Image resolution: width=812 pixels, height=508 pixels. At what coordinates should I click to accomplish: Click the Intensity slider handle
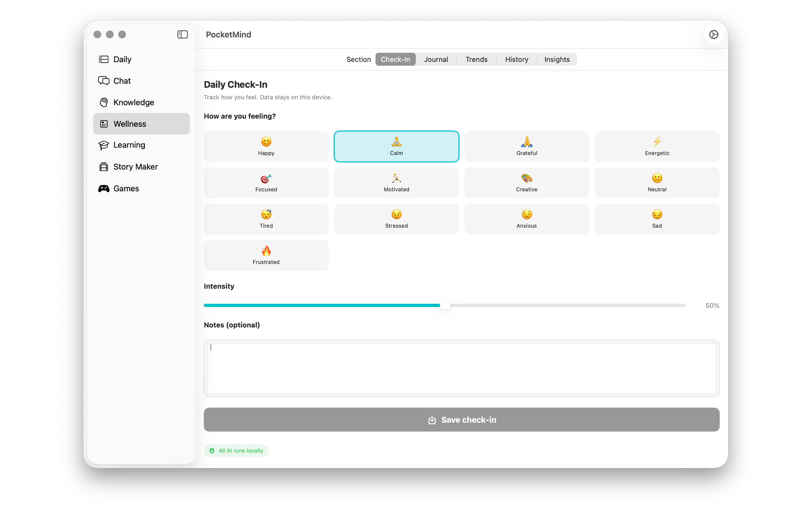(x=445, y=305)
